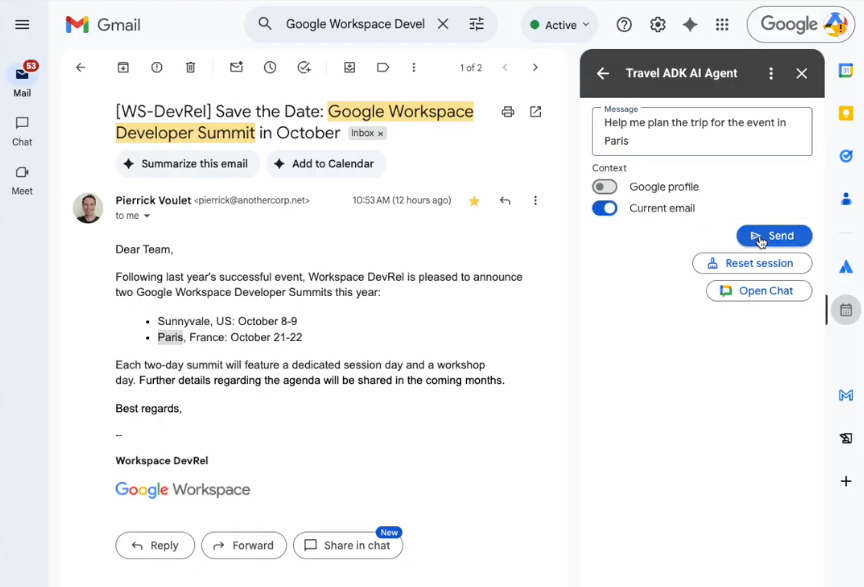Snooze this email

(269, 67)
